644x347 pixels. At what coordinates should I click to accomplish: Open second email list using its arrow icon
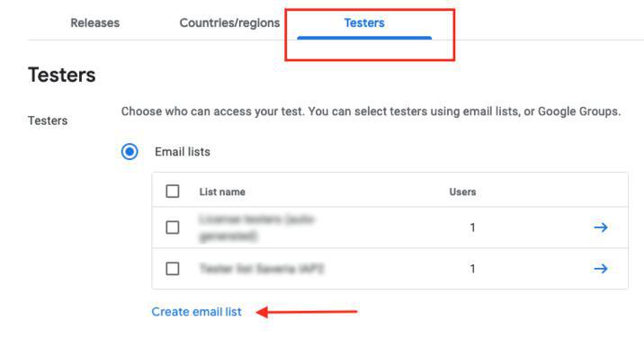(601, 269)
